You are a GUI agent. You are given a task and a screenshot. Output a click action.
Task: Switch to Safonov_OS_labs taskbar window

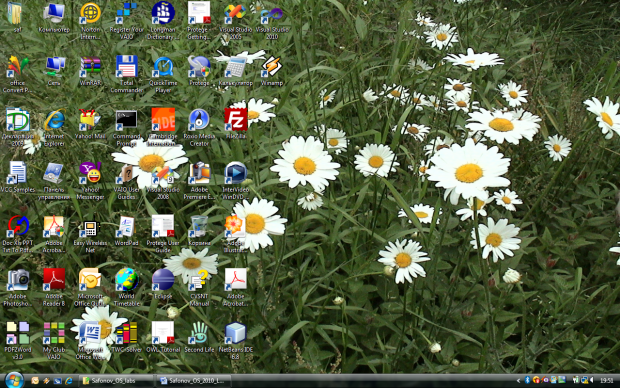click(115, 380)
